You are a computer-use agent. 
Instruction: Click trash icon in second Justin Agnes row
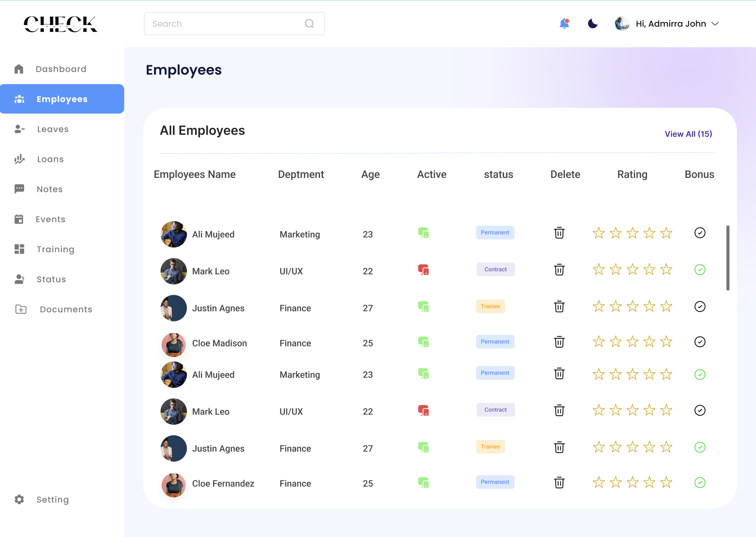pyautogui.click(x=559, y=447)
